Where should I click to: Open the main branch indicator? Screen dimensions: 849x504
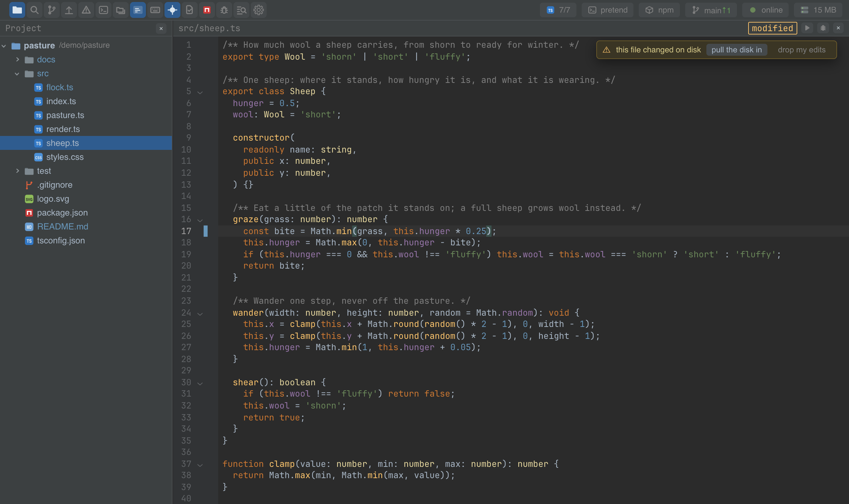(x=711, y=10)
